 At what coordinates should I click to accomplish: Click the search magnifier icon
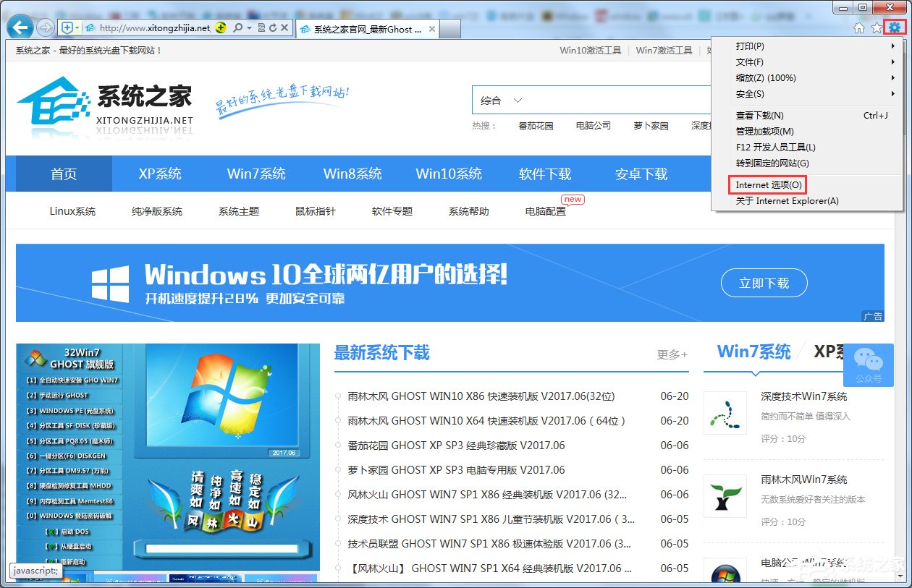pyautogui.click(x=237, y=29)
